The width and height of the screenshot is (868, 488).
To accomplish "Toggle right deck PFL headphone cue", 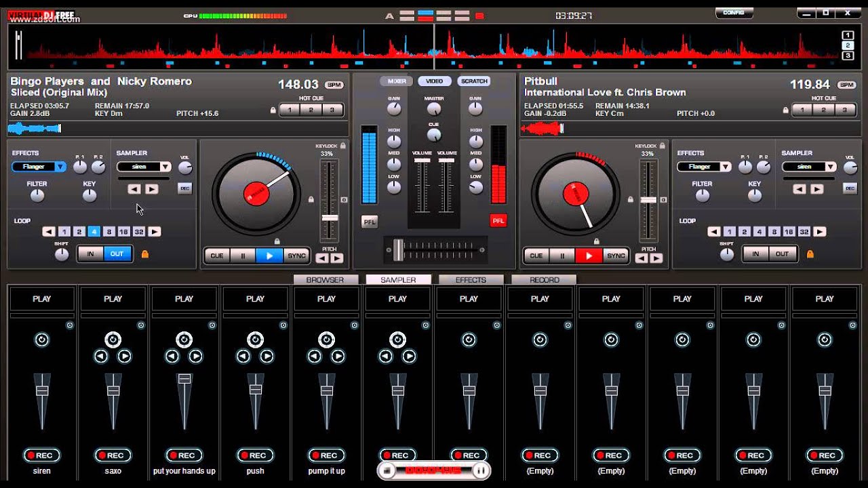I will [x=498, y=221].
